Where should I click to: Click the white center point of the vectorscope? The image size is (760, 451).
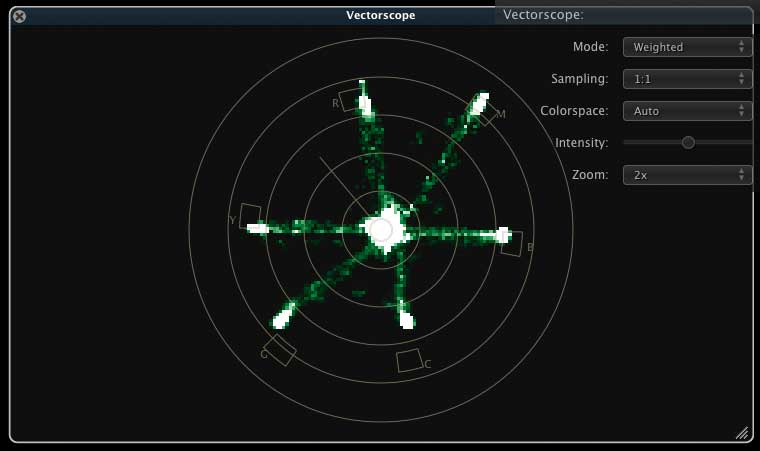tap(380, 230)
